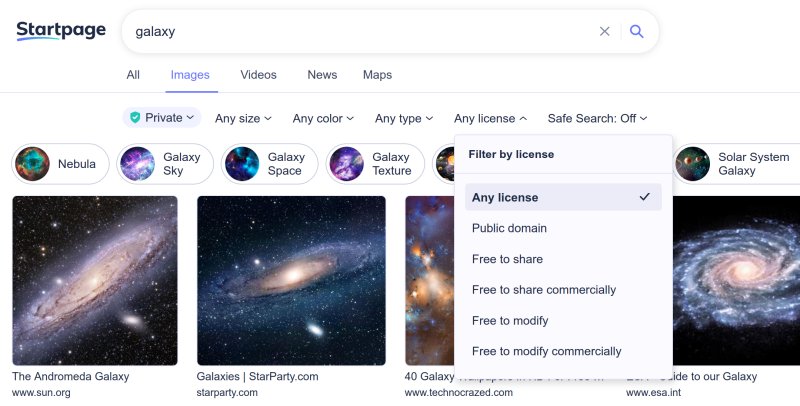
Task: Click the Nebula chip thumbnail icon
Action: point(33,164)
